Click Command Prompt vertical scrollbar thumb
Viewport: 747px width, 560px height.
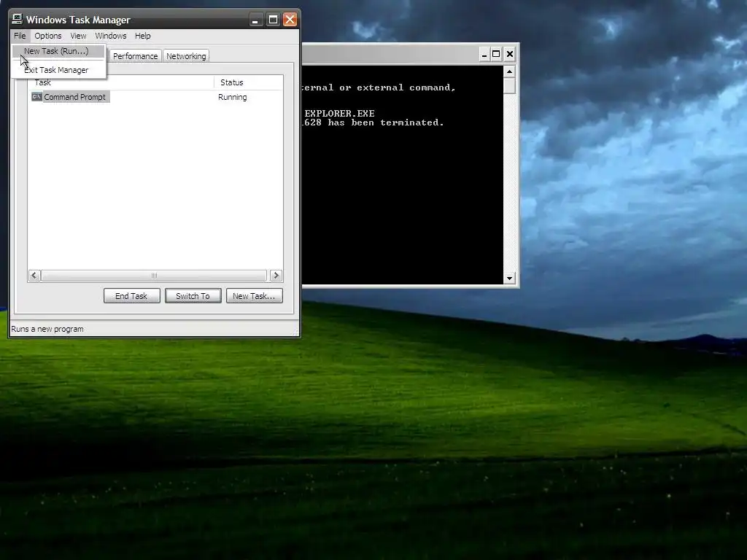coord(509,86)
